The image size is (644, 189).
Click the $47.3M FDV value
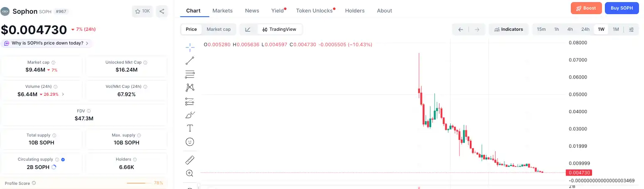[x=85, y=119]
